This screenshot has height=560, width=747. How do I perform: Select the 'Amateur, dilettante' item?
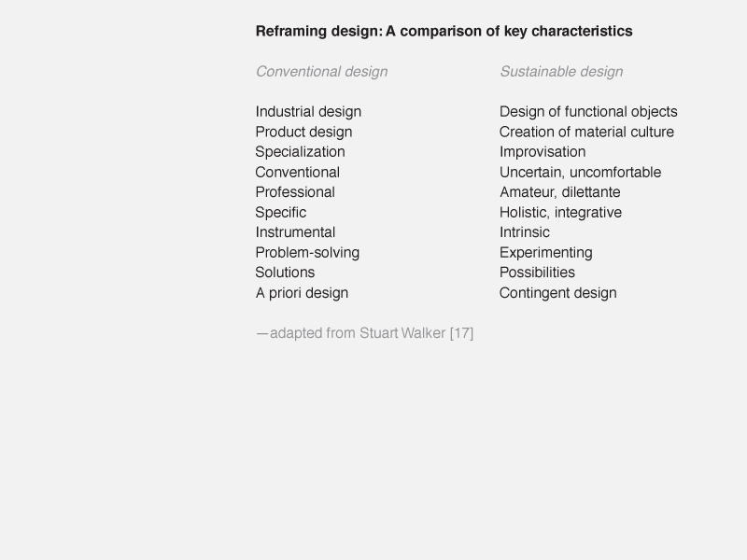[x=559, y=192]
